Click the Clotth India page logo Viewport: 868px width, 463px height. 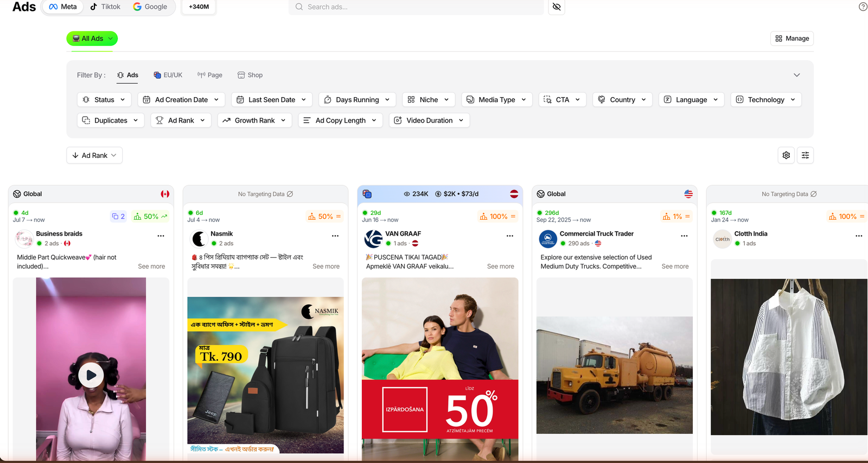pyautogui.click(x=722, y=239)
